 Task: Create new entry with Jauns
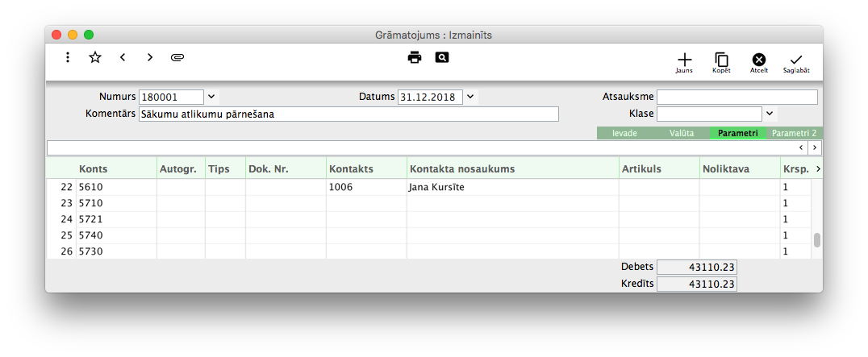pyautogui.click(x=684, y=62)
